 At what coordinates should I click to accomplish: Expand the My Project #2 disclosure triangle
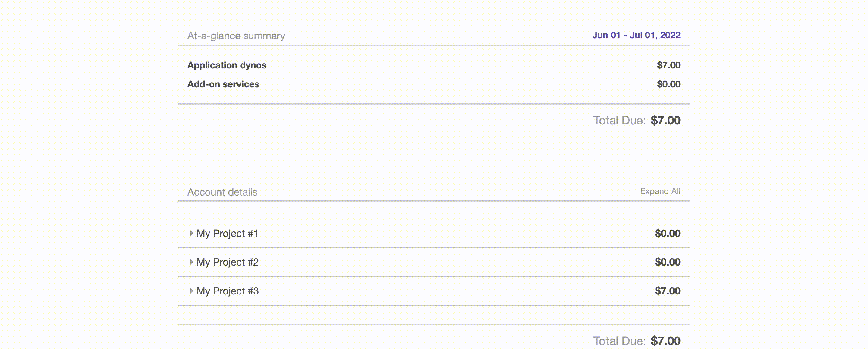[191, 262]
